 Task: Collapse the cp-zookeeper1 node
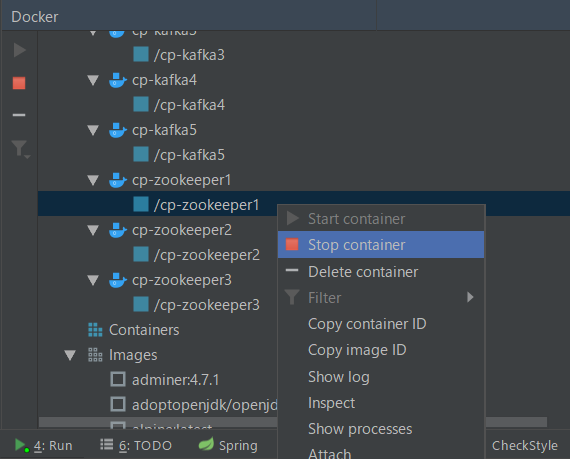coord(93,180)
